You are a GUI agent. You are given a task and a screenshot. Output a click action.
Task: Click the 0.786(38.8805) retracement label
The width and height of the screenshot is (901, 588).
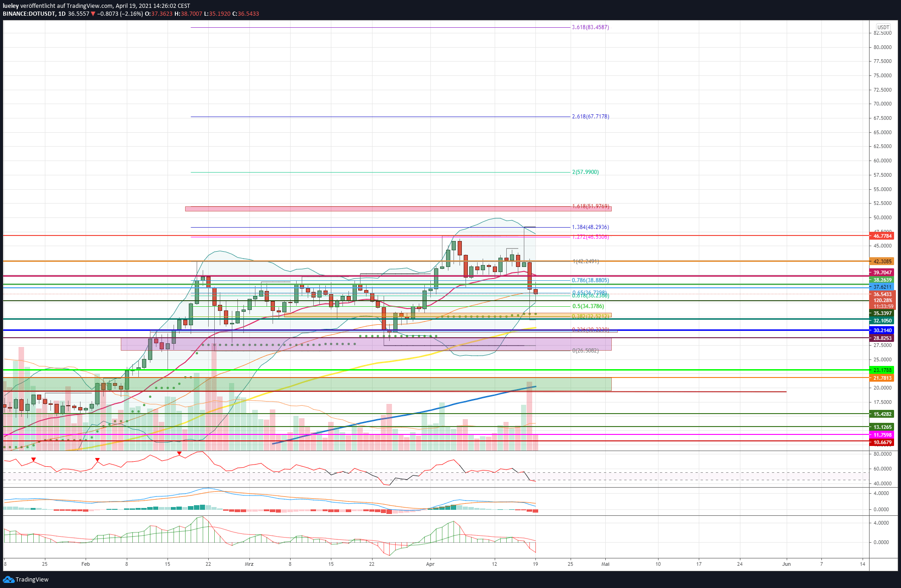point(590,280)
